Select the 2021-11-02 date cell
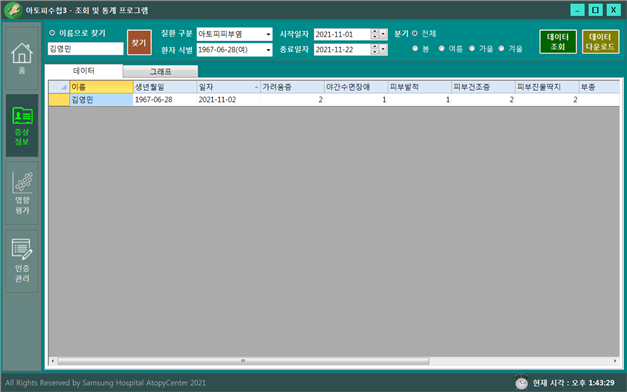This screenshot has height=392, width=627. (228, 100)
